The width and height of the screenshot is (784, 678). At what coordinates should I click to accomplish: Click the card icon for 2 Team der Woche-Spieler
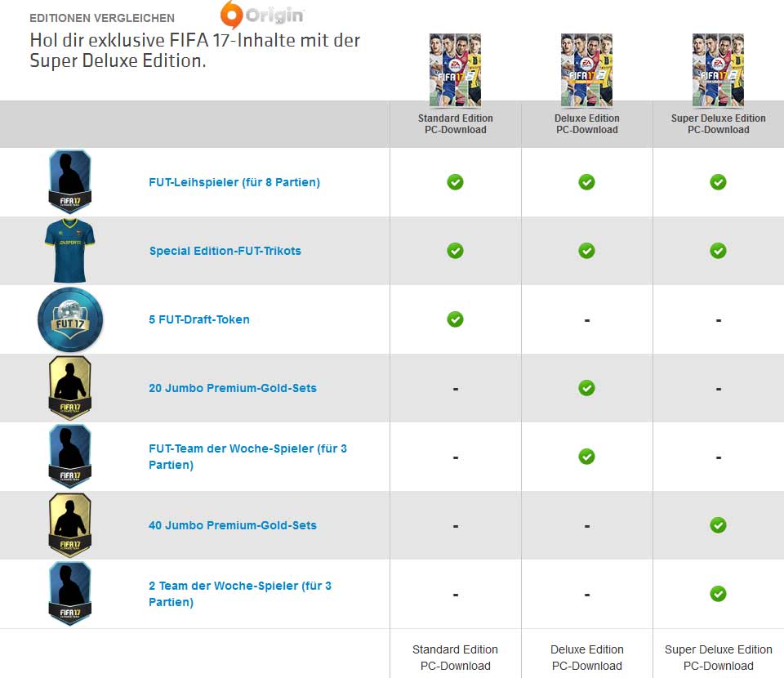coord(70,594)
